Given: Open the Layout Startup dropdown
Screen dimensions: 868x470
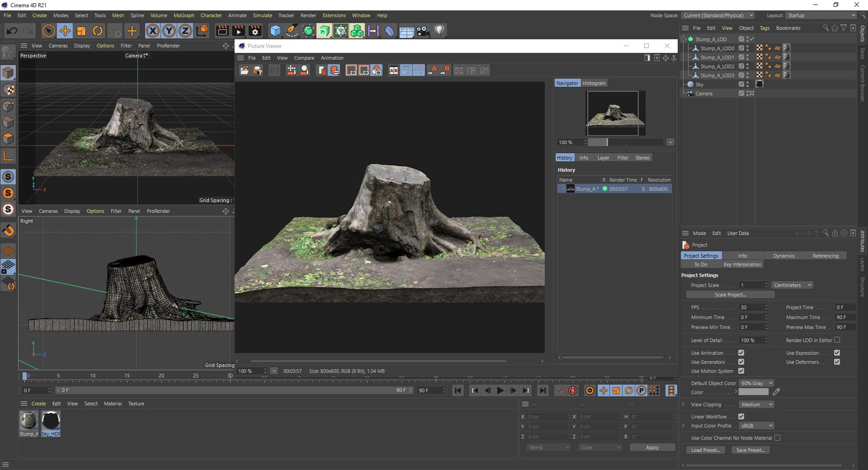Looking at the screenshot, I should point(821,15).
